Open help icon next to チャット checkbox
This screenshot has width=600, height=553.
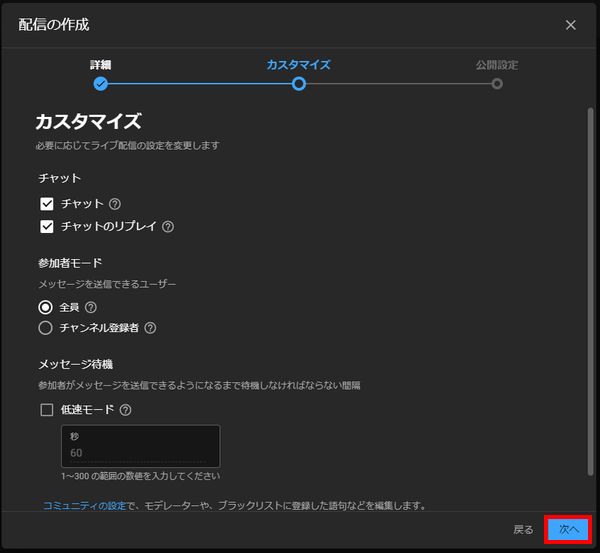tap(115, 204)
